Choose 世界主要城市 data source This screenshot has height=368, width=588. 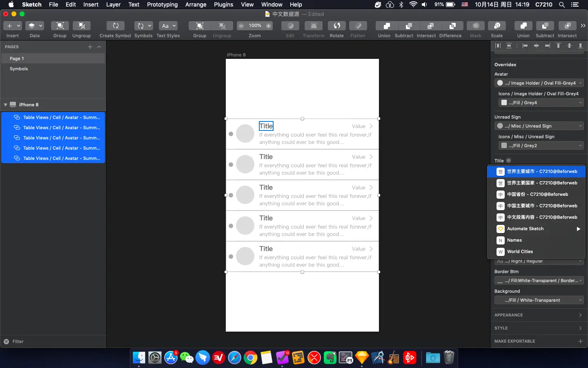pos(537,172)
